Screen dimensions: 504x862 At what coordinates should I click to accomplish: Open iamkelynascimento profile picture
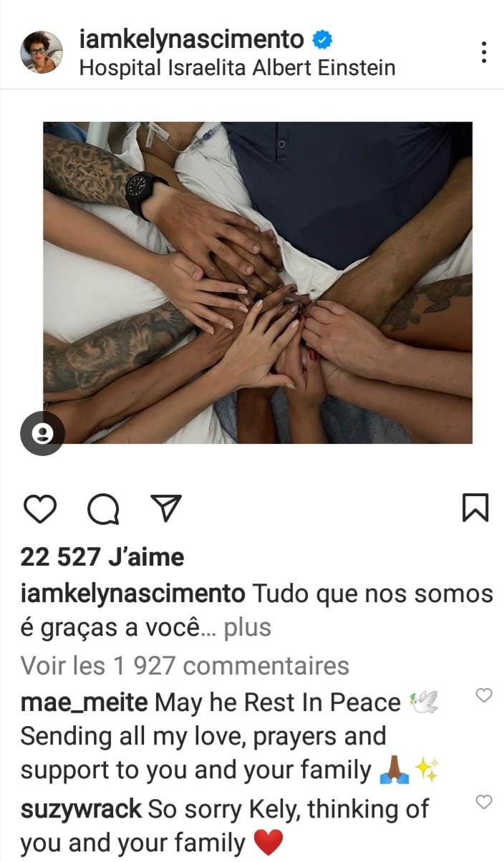(42, 52)
